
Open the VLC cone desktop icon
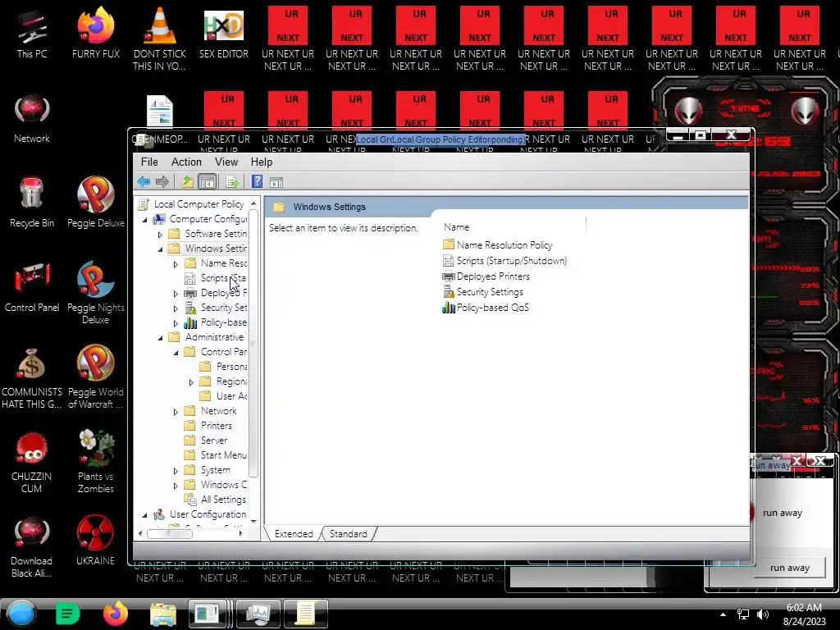click(x=160, y=39)
